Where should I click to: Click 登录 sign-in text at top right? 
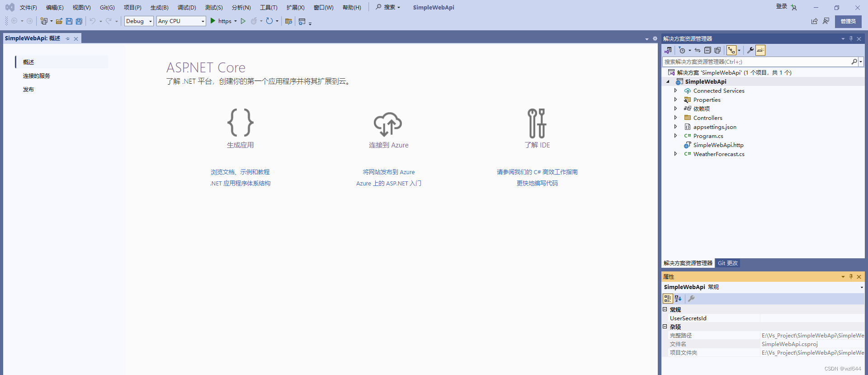(782, 6)
